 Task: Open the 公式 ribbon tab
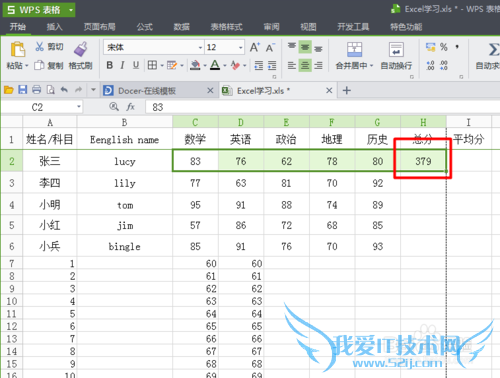pyautogui.click(x=145, y=27)
